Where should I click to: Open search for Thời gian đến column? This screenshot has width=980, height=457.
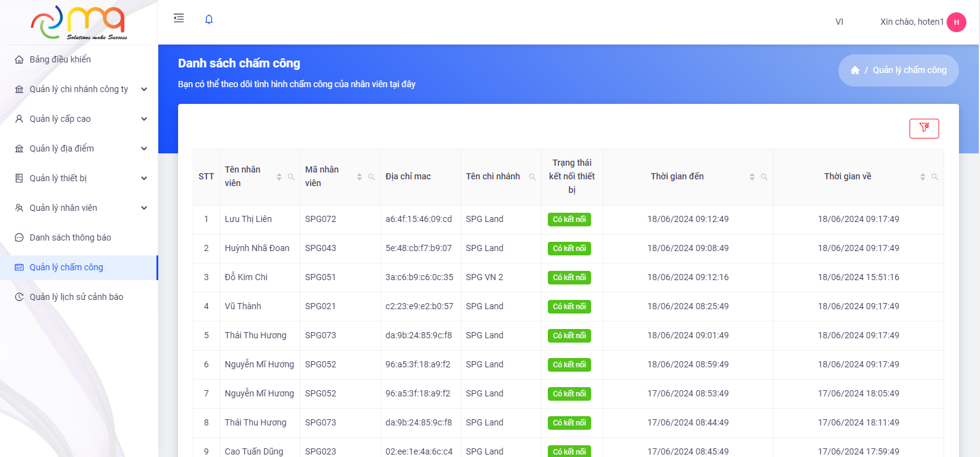click(x=764, y=177)
